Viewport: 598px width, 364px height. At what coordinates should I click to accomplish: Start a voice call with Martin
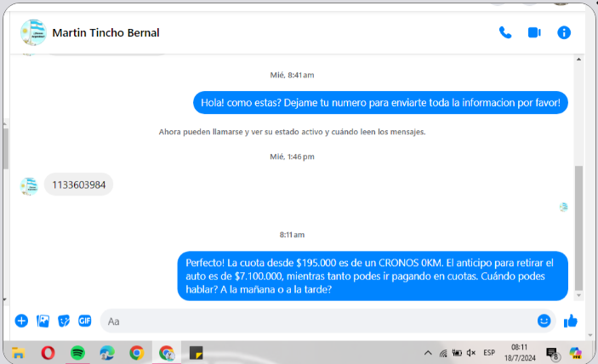[505, 33]
